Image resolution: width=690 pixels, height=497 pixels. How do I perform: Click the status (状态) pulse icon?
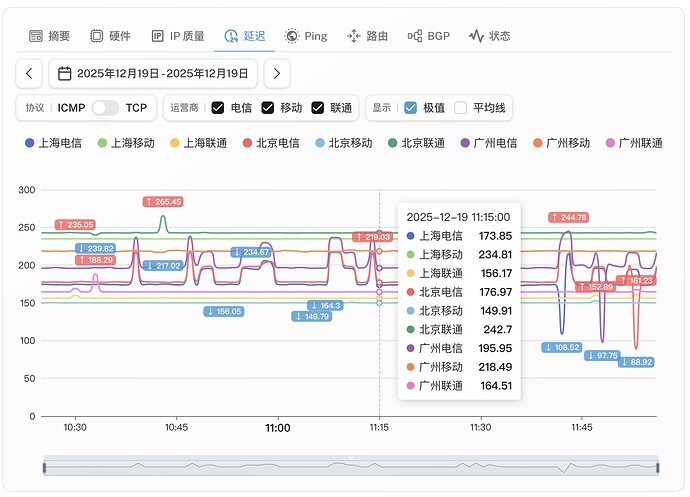(477, 36)
